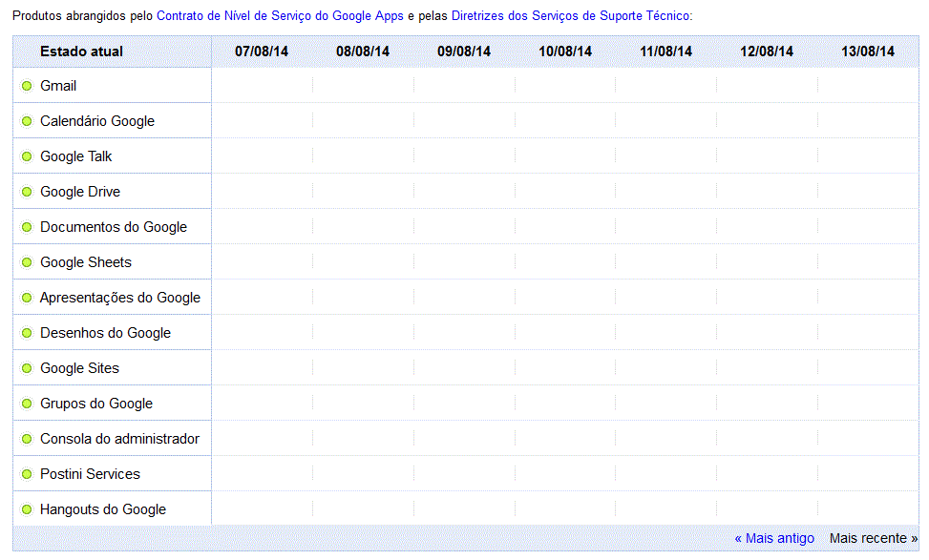The width and height of the screenshot is (929, 560).
Task: Select the Apresentações do Google row label
Action: [120, 298]
